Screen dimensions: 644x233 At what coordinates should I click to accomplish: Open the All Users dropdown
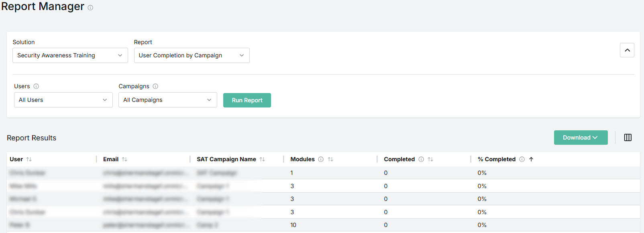click(x=63, y=100)
